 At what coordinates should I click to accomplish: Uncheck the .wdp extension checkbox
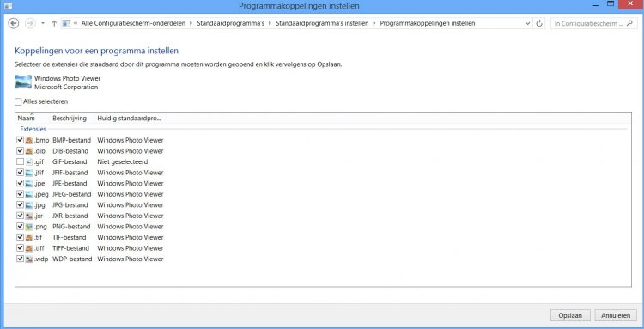pyautogui.click(x=20, y=259)
